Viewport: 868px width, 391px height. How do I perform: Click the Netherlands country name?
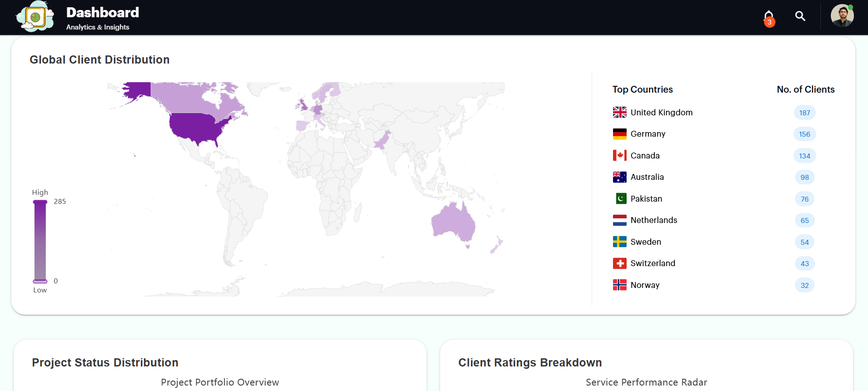654,220
